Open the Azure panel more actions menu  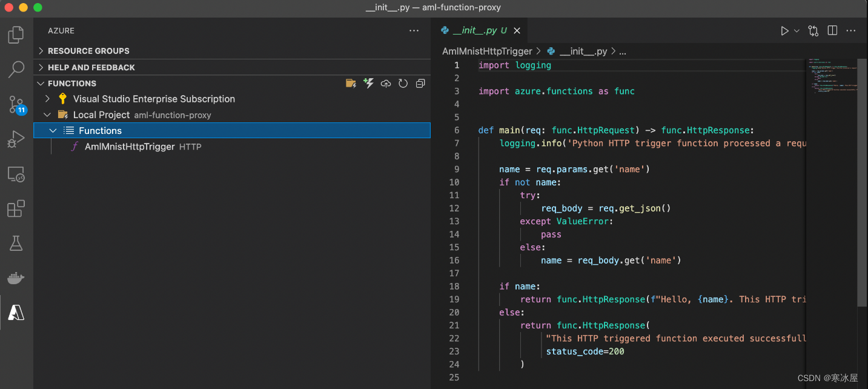414,30
